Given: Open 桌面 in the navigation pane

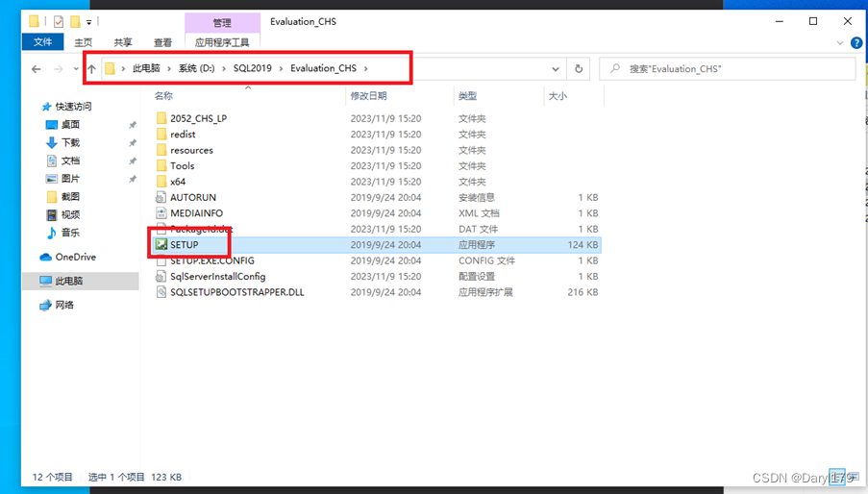Looking at the screenshot, I should click(x=70, y=125).
